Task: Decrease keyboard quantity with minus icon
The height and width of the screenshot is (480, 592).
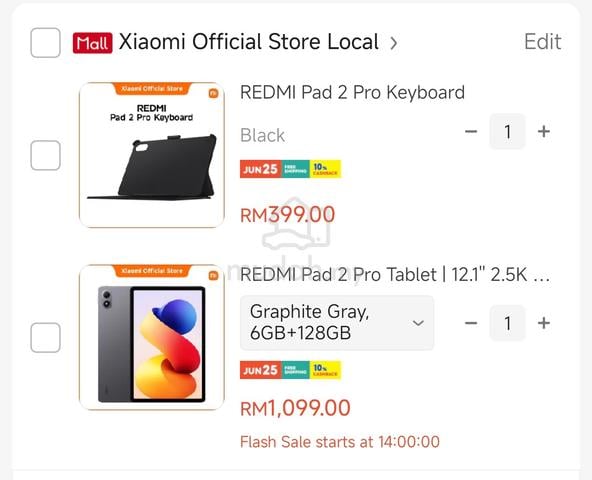Action: point(471,131)
